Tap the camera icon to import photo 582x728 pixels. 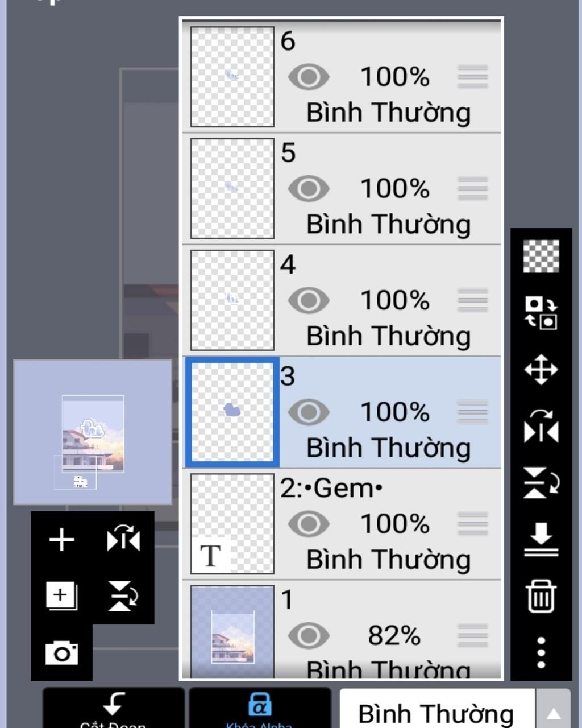[61, 652]
